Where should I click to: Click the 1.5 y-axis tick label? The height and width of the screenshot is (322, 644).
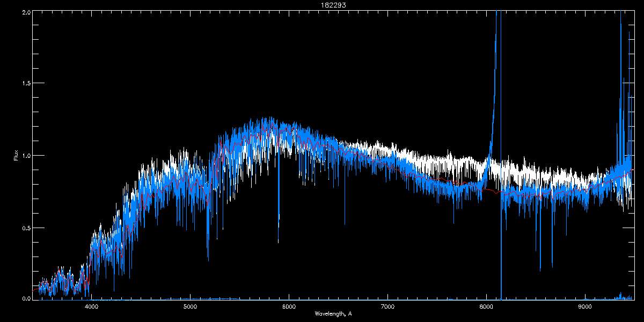(x=25, y=84)
